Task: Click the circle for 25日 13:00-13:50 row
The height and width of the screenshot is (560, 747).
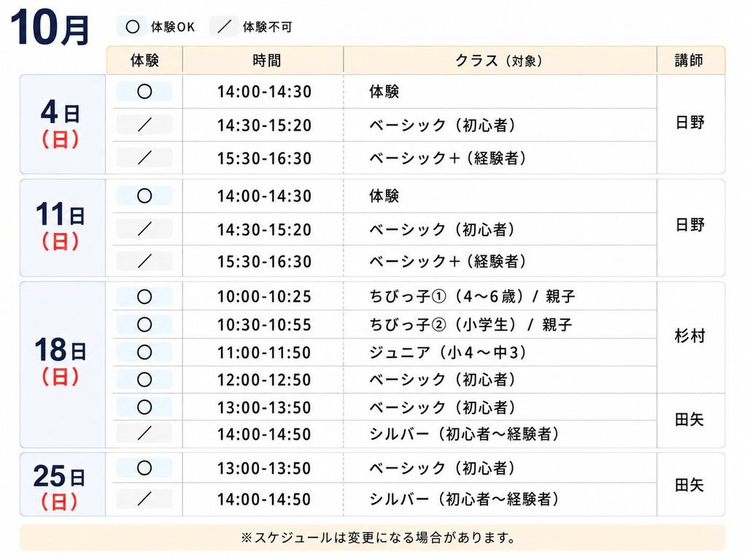Action: pyautogui.click(x=144, y=468)
